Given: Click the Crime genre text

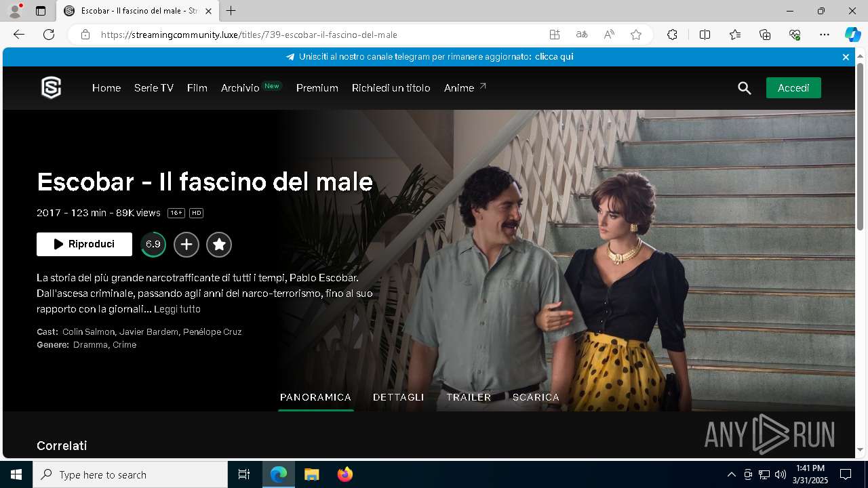Looking at the screenshot, I should (125, 345).
